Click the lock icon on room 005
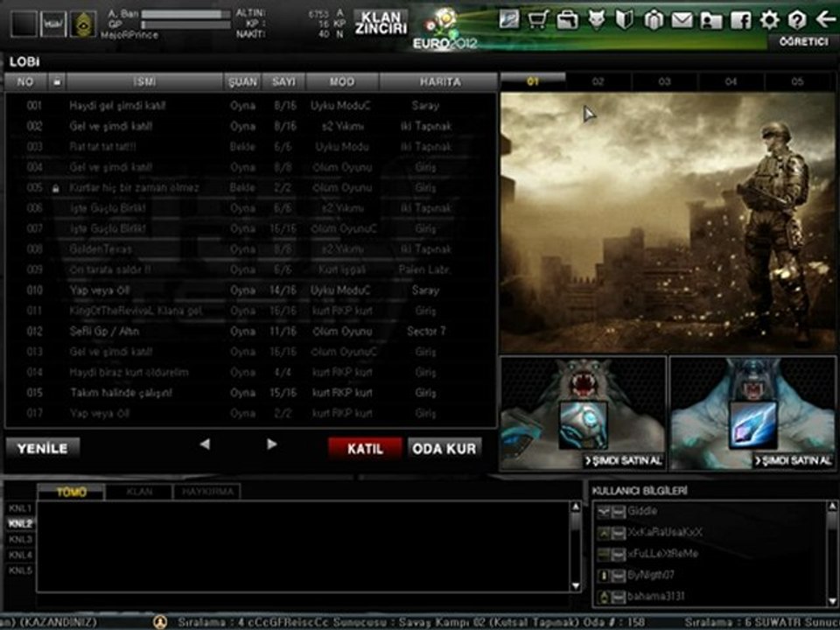 (x=56, y=188)
